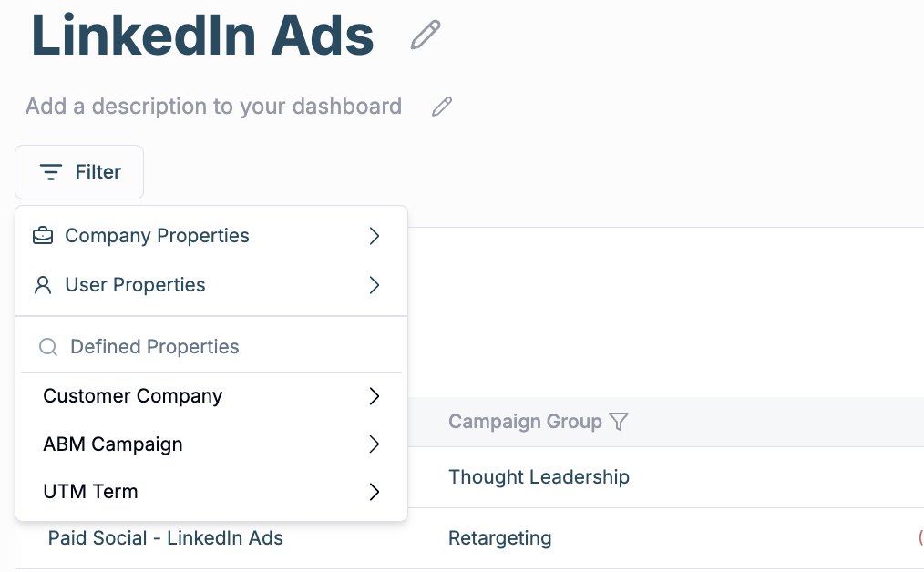Screen dimensions: 924x572
Task: Select Customer Company from the filter menu
Action: pos(133,396)
